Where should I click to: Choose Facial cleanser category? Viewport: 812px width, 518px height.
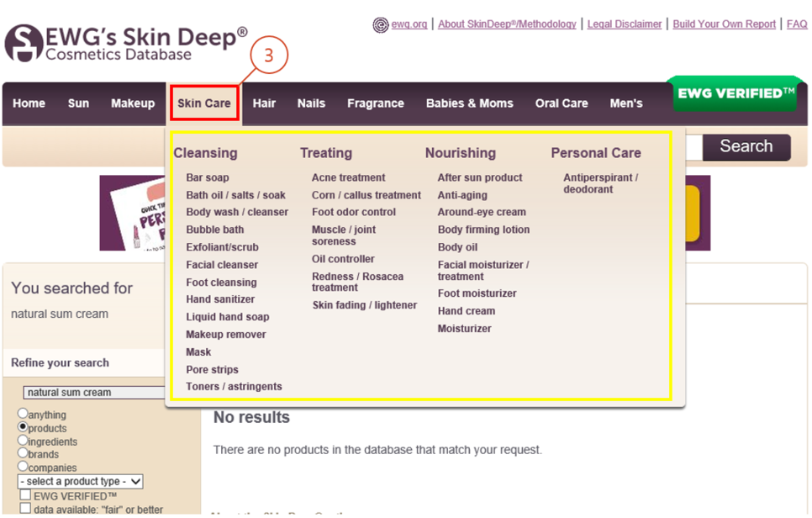tap(222, 265)
